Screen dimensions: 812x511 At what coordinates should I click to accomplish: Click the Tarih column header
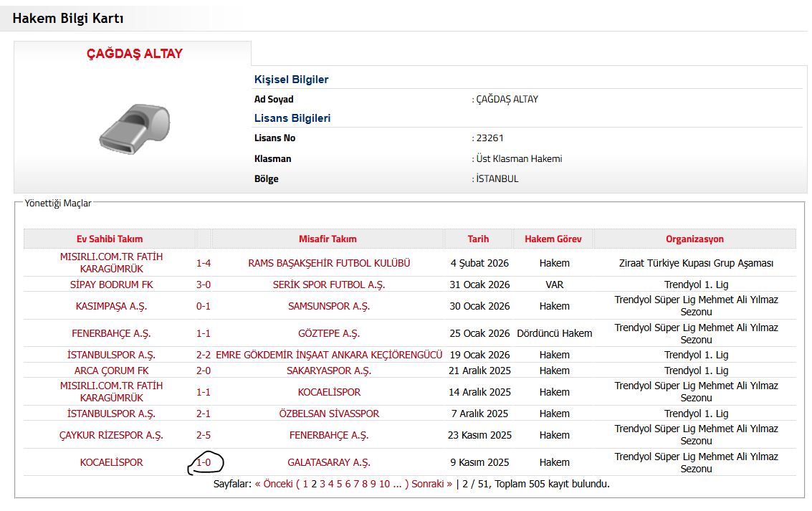click(478, 239)
